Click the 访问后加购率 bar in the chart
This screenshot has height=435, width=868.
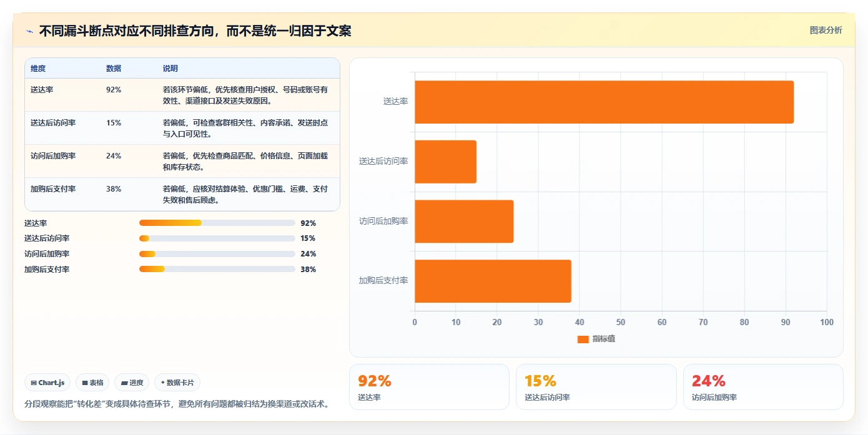[464, 221]
